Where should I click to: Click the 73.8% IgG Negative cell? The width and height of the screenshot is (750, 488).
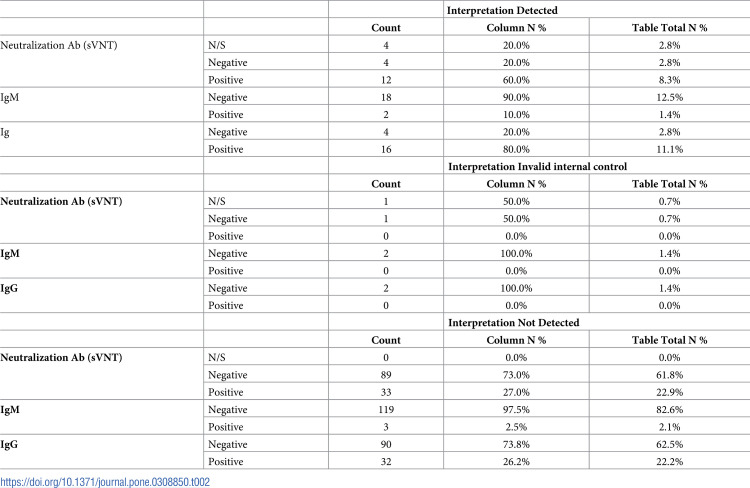click(516, 444)
